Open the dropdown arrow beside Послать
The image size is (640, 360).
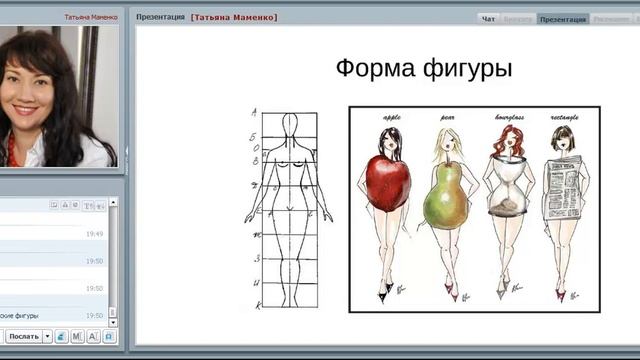click(48, 336)
